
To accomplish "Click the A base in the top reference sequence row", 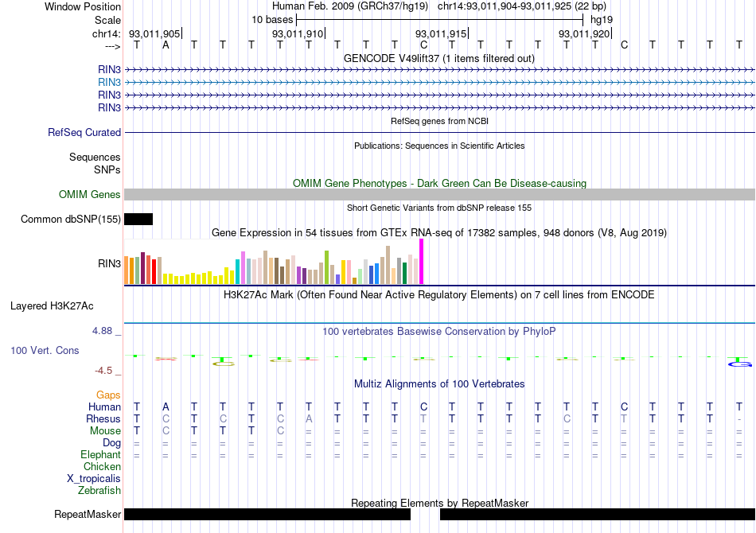I will 166,45.
